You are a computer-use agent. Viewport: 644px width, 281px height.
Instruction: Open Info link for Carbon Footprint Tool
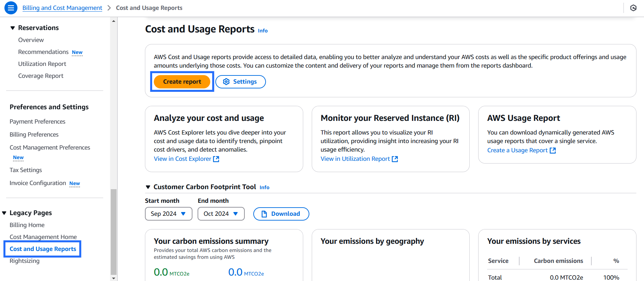coord(265,187)
